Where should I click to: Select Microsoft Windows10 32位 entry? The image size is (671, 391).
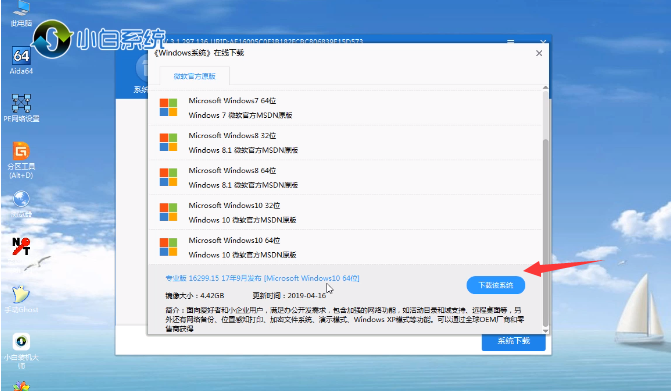(x=345, y=213)
